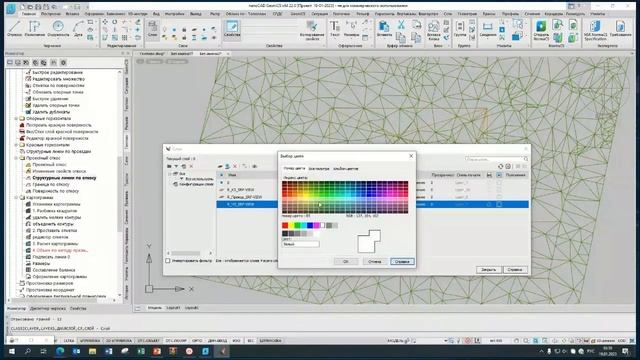Open File Explorer from the taskbar
This screenshot has height=360, width=640.
click(92, 351)
